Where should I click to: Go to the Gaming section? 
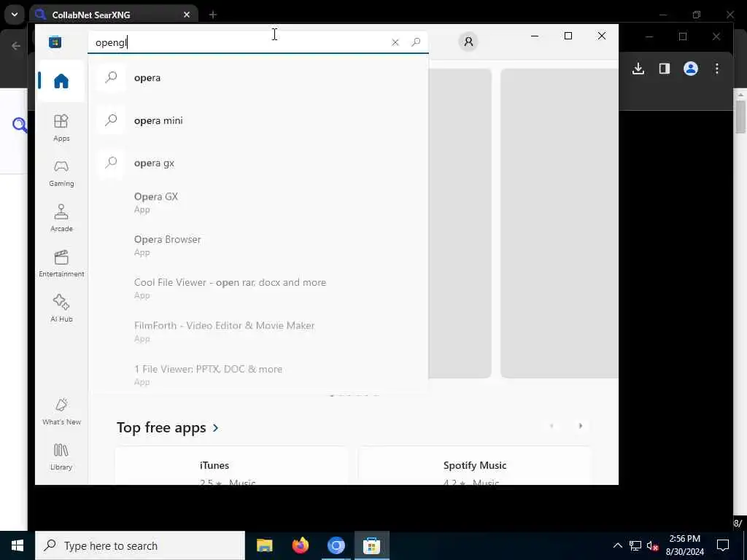point(61,173)
